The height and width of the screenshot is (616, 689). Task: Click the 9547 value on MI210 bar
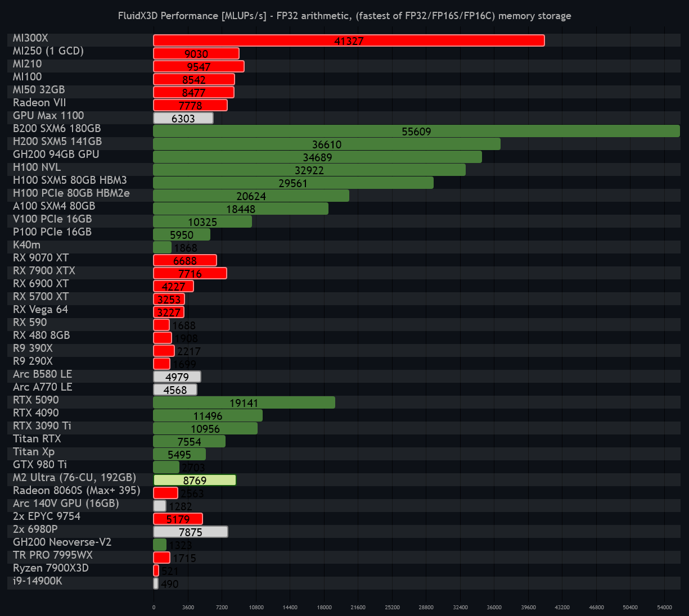(x=199, y=67)
